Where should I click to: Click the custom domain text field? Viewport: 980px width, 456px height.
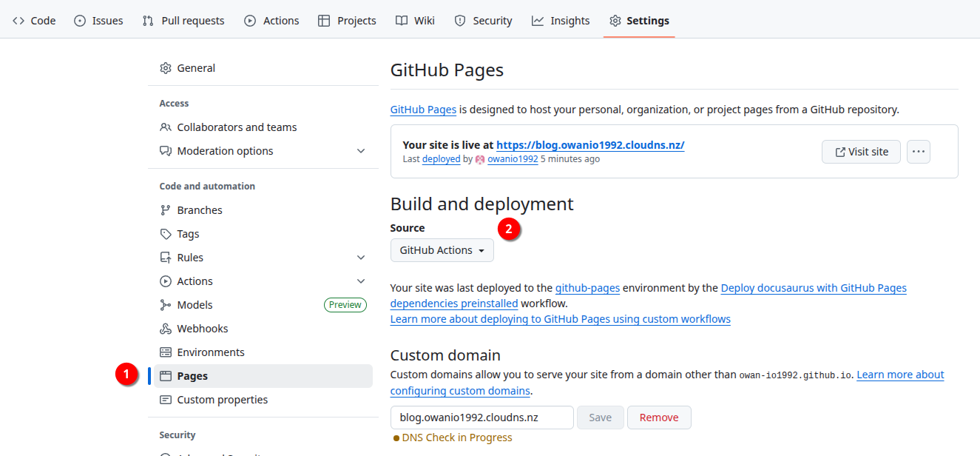point(481,418)
